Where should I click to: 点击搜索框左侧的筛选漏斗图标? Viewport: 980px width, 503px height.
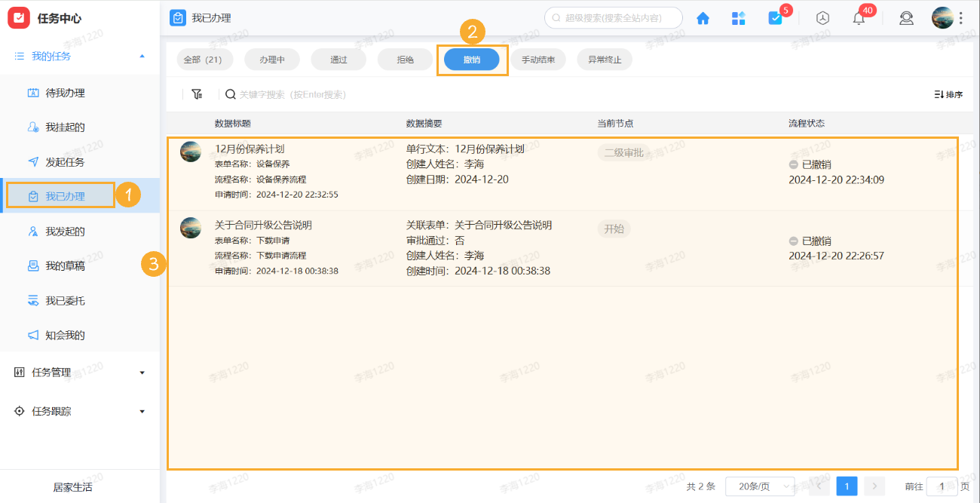pos(197,94)
